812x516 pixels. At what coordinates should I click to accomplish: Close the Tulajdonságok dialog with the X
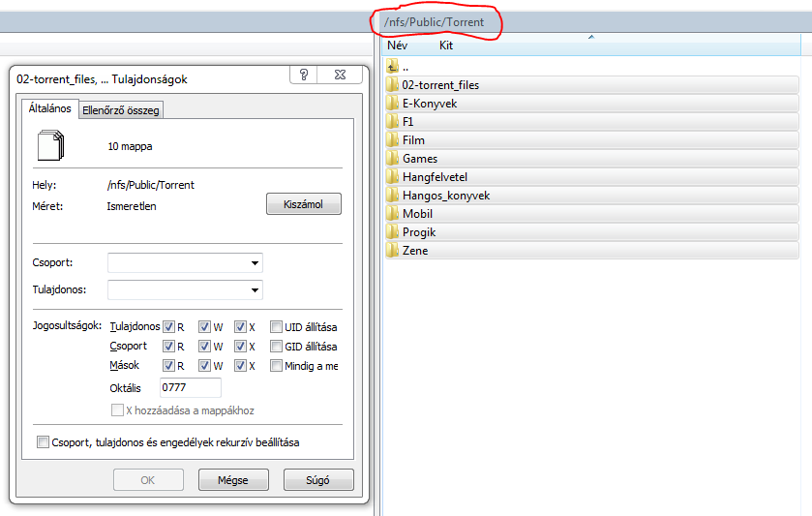pyautogui.click(x=340, y=75)
